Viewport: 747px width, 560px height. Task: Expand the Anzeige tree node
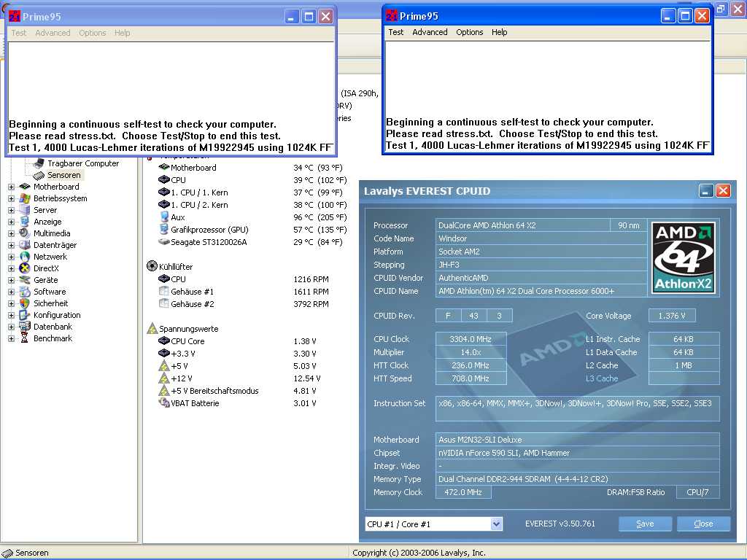pyautogui.click(x=11, y=222)
